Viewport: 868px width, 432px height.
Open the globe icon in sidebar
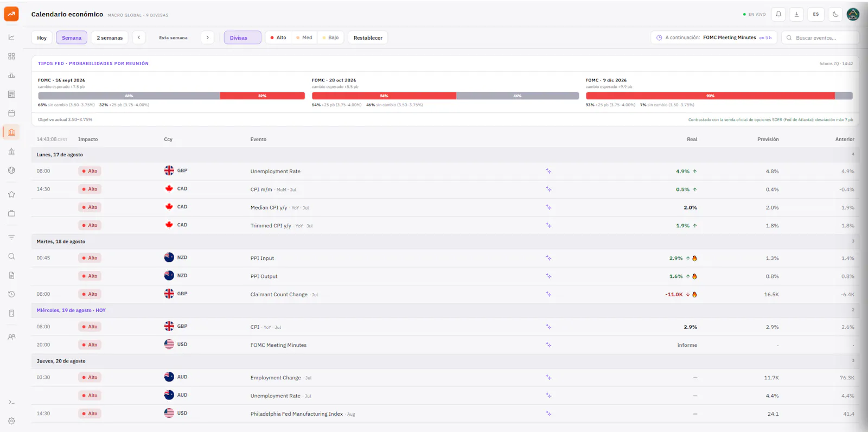coord(11,170)
